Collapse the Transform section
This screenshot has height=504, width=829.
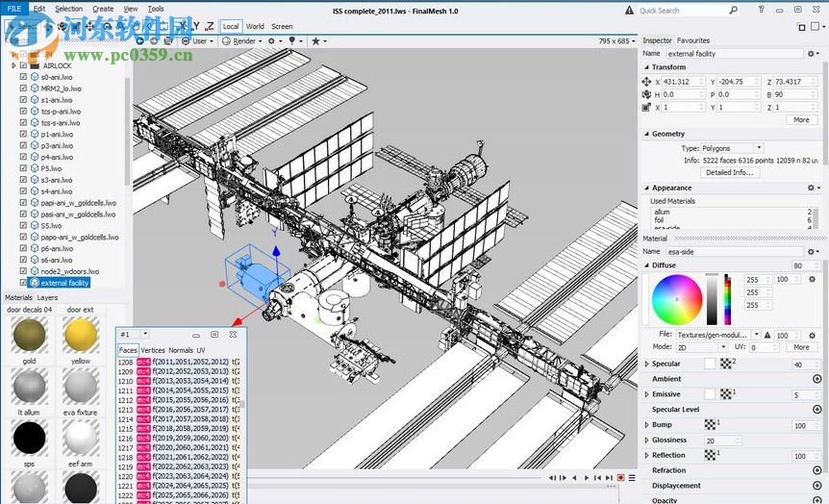click(646, 67)
